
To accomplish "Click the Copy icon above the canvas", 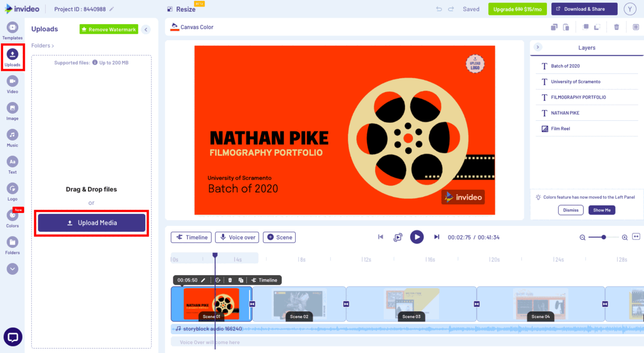I will [554, 26].
